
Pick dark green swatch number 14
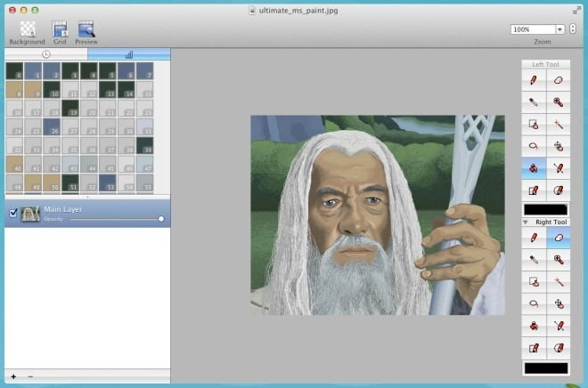click(126, 90)
